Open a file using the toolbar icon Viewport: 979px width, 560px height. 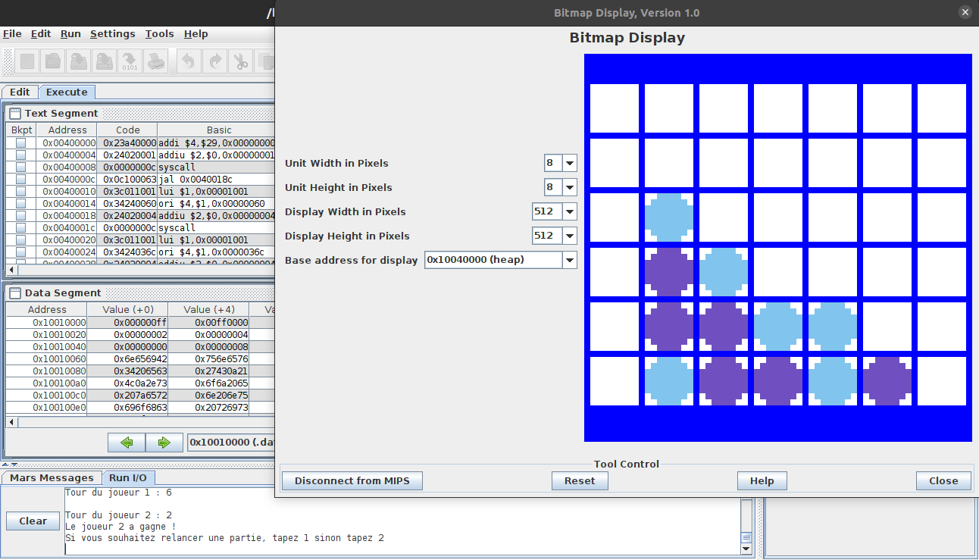click(x=52, y=61)
